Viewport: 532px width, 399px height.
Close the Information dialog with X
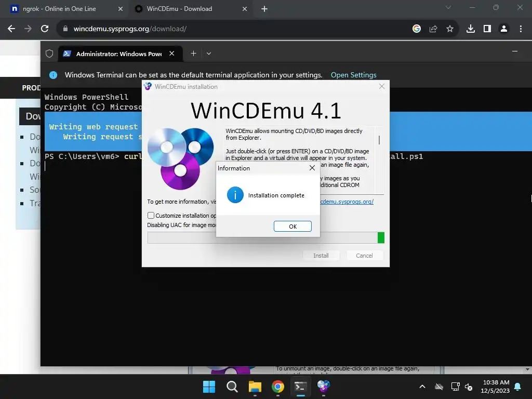[312, 168]
